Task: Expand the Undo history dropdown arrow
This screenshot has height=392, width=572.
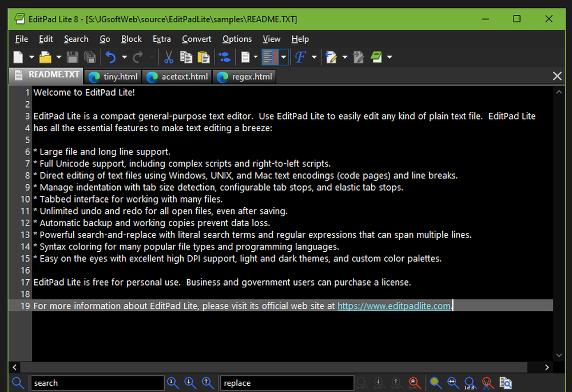Action: click(x=124, y=57)
